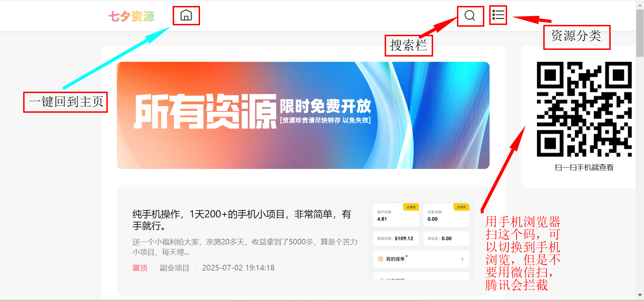Image resolution: width=644 pixels, height=301 pixels.
Task: Click the vertical scrollbar thumb
Action: tap(640, 33)
